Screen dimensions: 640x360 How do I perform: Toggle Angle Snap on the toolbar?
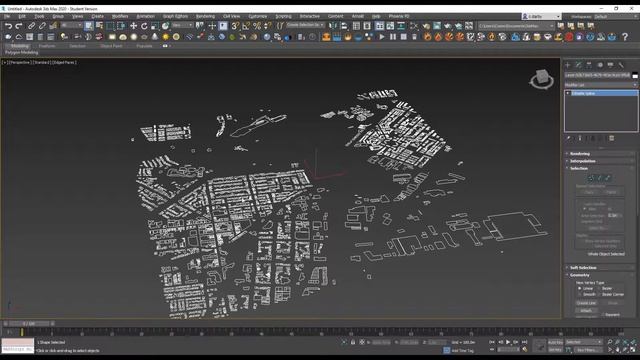pyautogui.click(x=246, y=26)
